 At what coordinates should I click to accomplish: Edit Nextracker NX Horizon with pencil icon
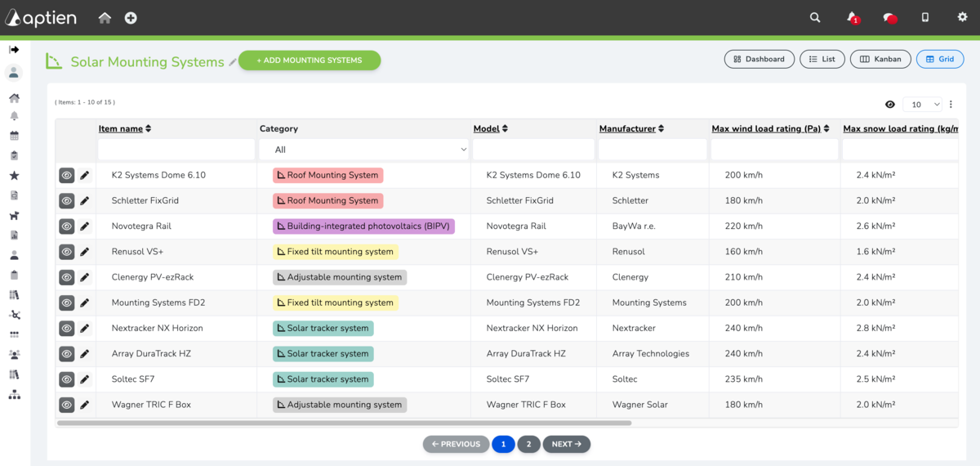[85, 329]
